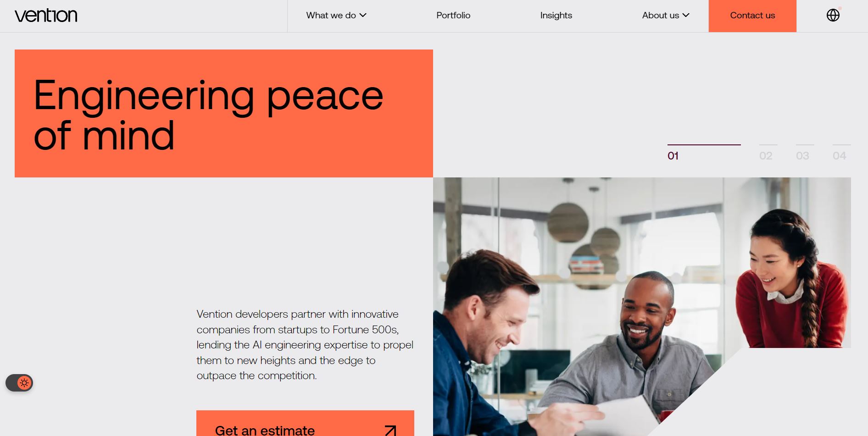
Task: Open the What we do menu
Action: click(336, 15)
